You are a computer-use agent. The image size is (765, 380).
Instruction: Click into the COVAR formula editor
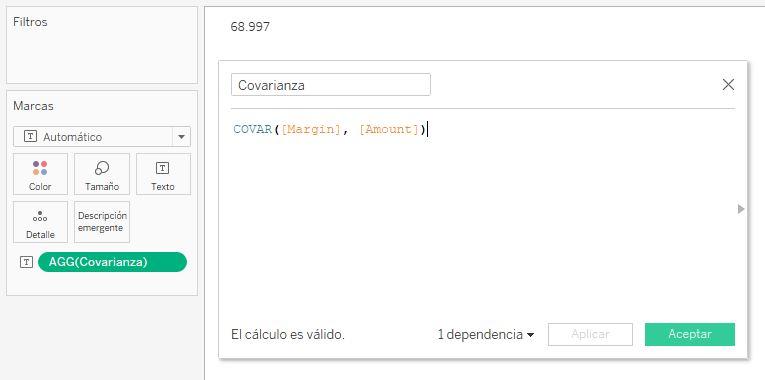click(x=483, y=215)
